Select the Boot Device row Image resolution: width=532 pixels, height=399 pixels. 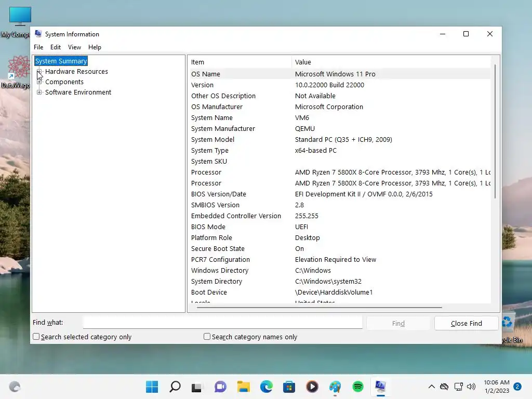339,292
